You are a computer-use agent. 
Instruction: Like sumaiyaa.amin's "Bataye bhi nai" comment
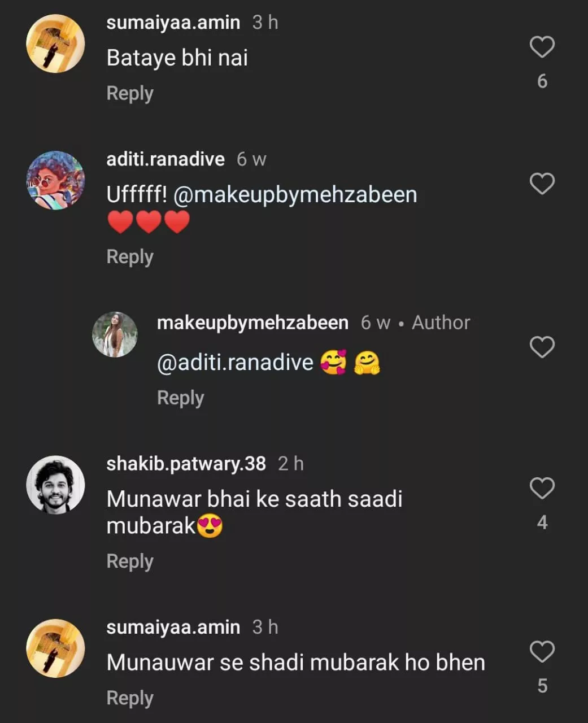(x=542, y=47)
